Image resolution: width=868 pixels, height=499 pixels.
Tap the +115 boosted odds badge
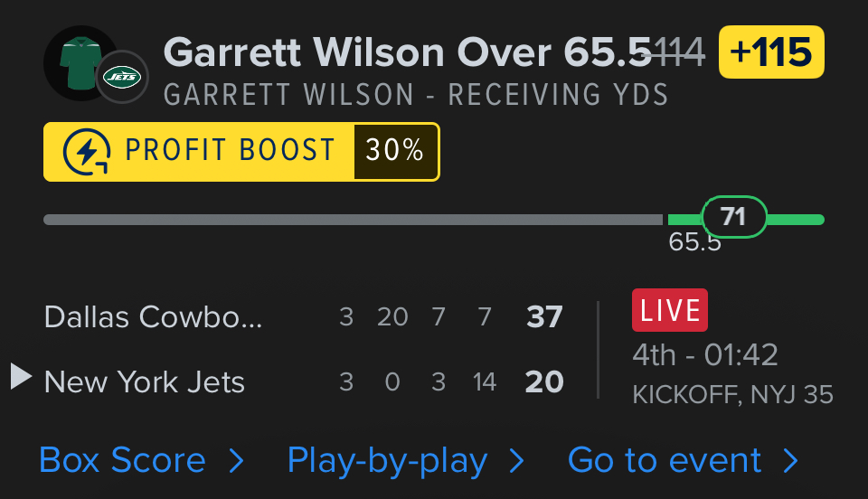[771, 52]
